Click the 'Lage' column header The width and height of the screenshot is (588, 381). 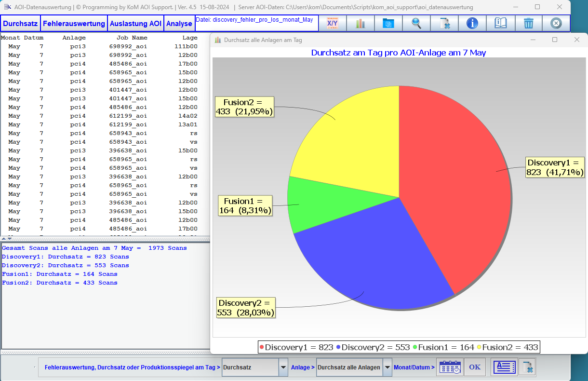click(190, 38)
